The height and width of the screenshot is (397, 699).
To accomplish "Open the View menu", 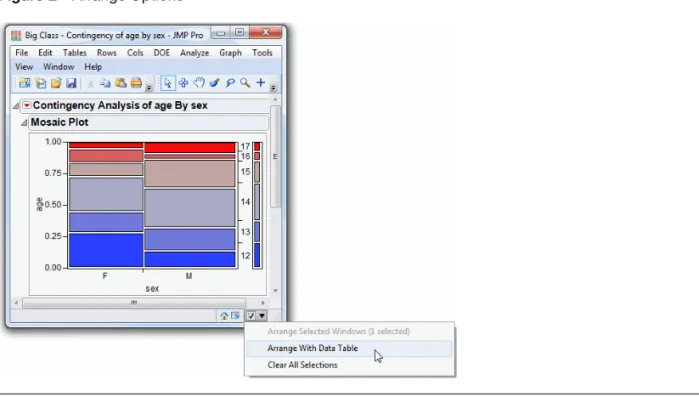I will [24, 67].
